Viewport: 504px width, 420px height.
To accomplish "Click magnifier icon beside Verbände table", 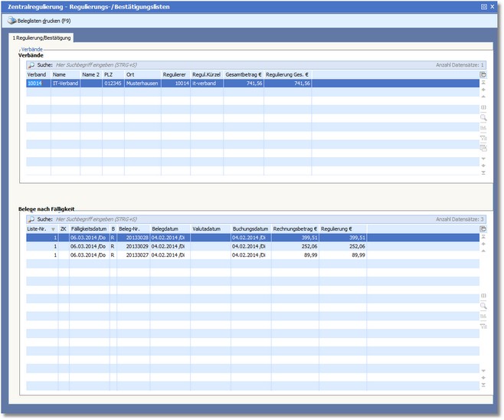I will (483, 118).
